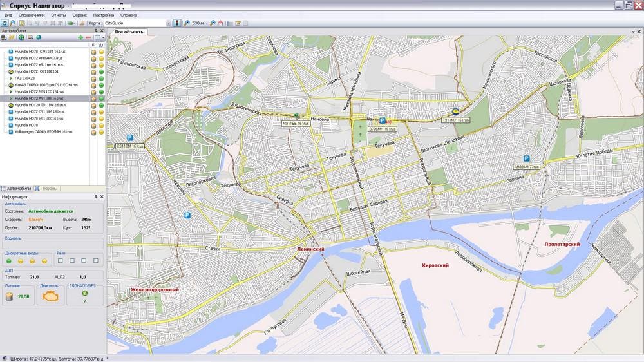Switch to the Геозоны tab
Screen dimensions: 644x362
tap(49, 189)
